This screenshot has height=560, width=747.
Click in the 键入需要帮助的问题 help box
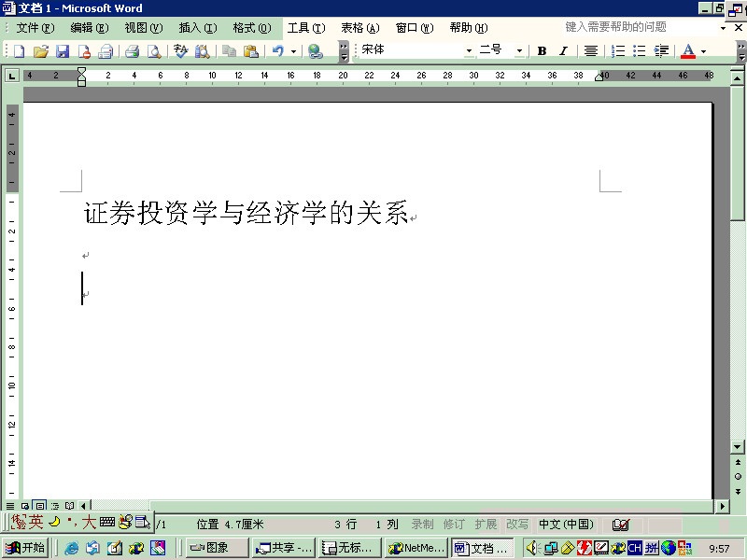[639, 27]
